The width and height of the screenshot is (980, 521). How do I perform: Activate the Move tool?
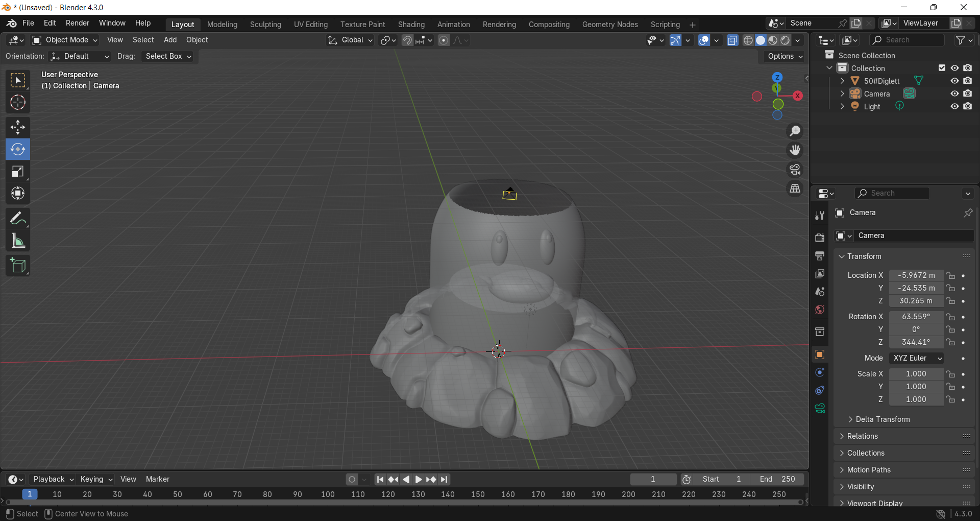(18, 127)
